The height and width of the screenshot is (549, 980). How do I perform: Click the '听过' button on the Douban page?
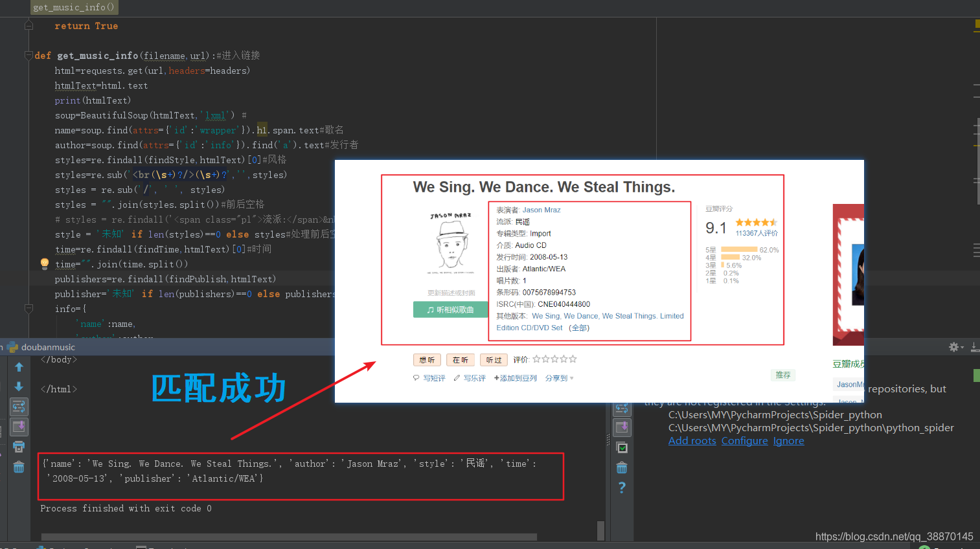coord(494,360)
